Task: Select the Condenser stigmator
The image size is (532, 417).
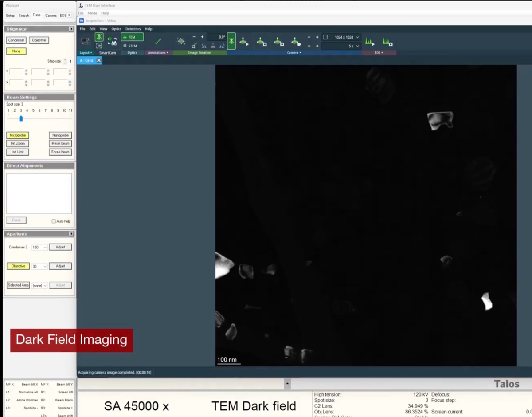Action: pos(16,40)
